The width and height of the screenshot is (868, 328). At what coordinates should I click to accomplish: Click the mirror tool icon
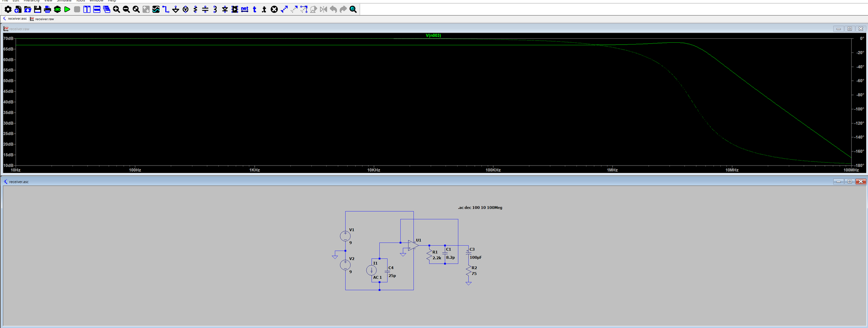(x=324, y=9)
